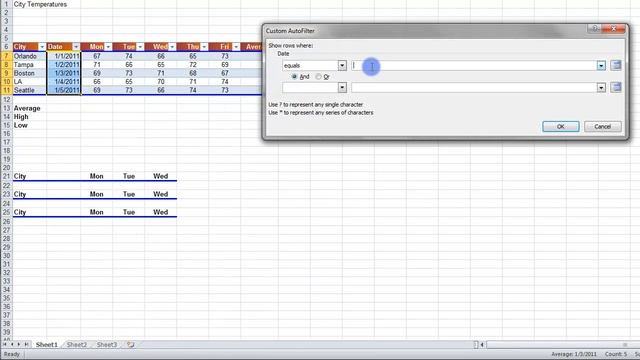The width and height of the screenshot is (640, 360).
Task: Switch to Sheet1 tab
Action: click(47, 344)
